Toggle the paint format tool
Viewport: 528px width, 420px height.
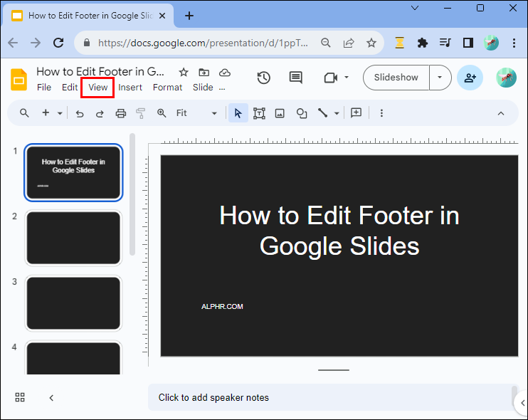(x=140, y=113)
